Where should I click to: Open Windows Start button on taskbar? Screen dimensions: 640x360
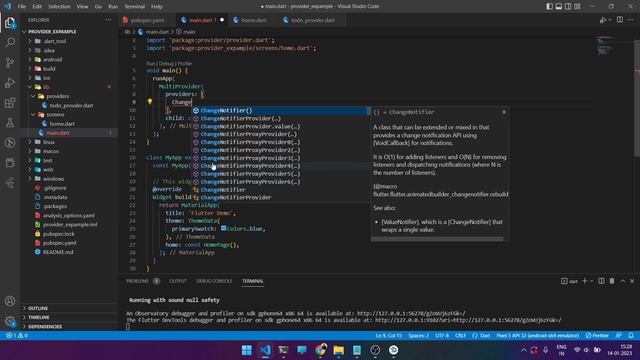[x=247, y=350]
